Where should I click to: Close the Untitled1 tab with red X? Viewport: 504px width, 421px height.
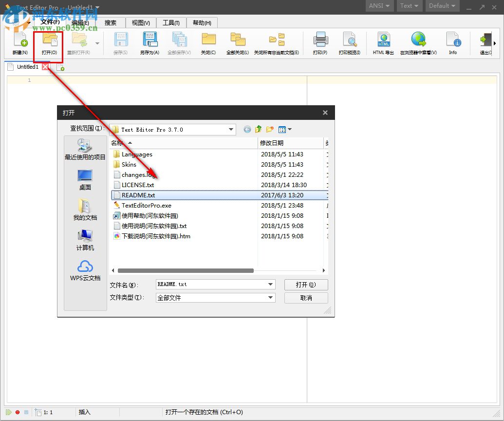coord(45,67)
